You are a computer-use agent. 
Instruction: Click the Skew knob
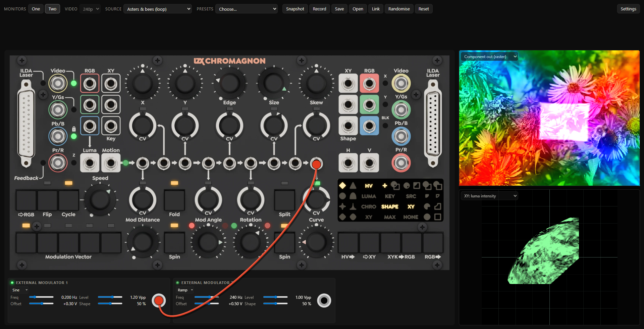click(316, 83)
